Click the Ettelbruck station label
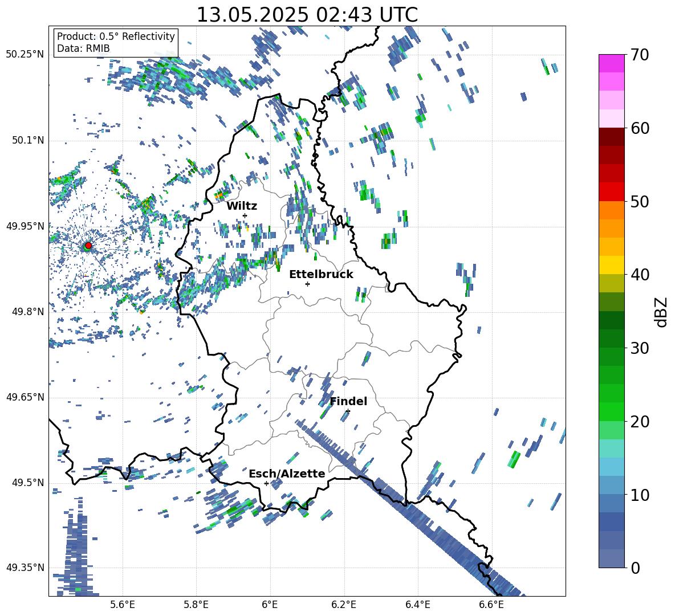This screenshot has width=675, height=616. [x=321, y=275]
